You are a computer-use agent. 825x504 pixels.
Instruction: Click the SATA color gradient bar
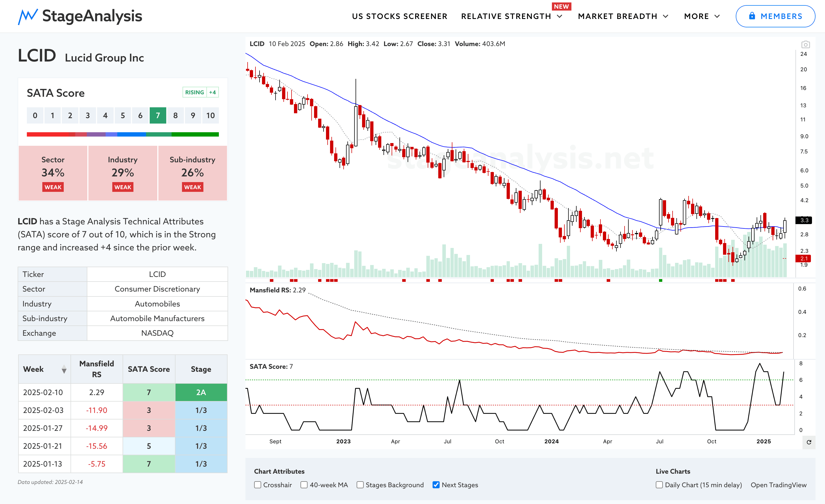click(x=123, y=134)
